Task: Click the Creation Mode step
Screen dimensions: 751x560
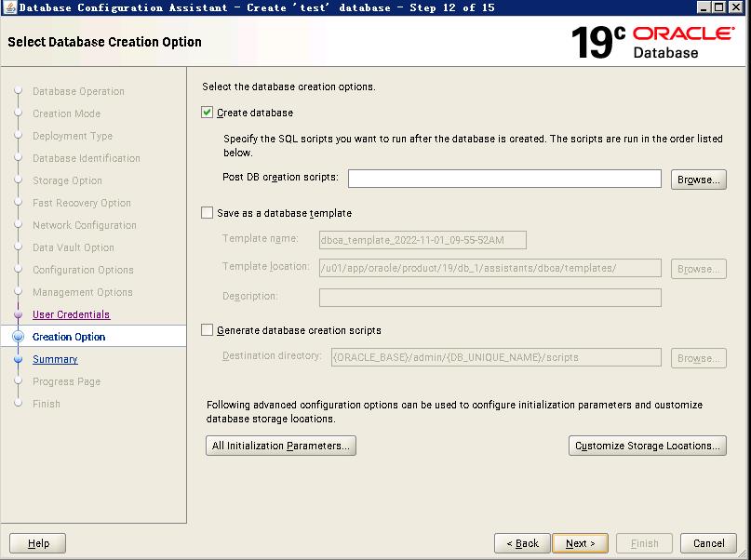Action: pos(67,113)
